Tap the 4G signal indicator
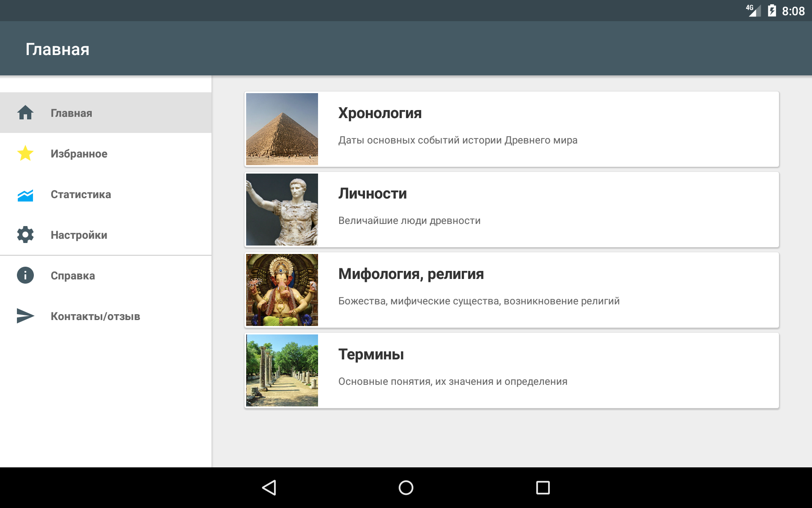This screenshot has width=812, height=508. point(753,11)
